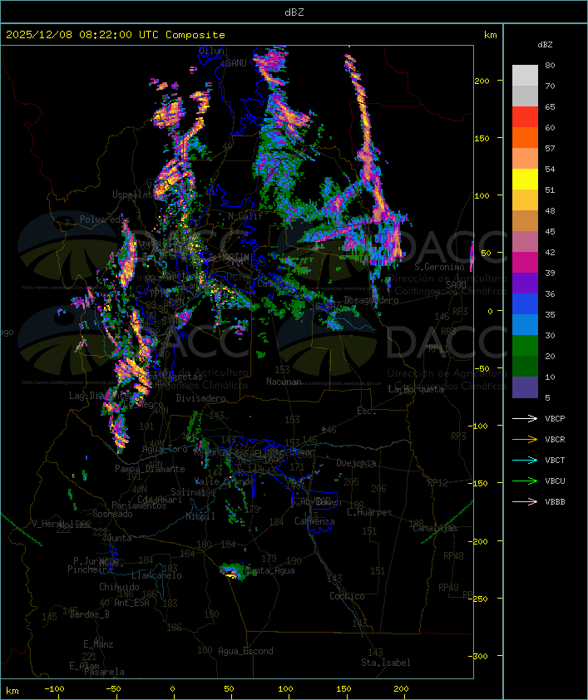
Task: Click the 'Pasarela' map label
Action: (104, 672)
